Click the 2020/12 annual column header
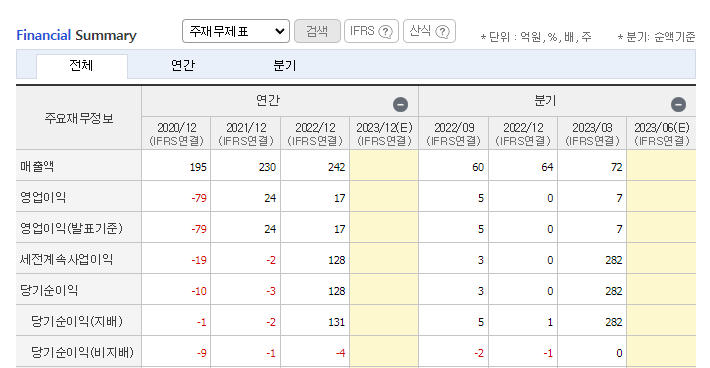Screen dimensions: 710x368 [x=176, y=134]
